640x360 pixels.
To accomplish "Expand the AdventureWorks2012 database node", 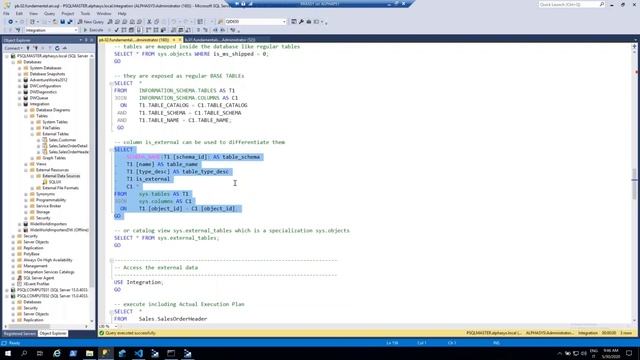I will [20, 80].
